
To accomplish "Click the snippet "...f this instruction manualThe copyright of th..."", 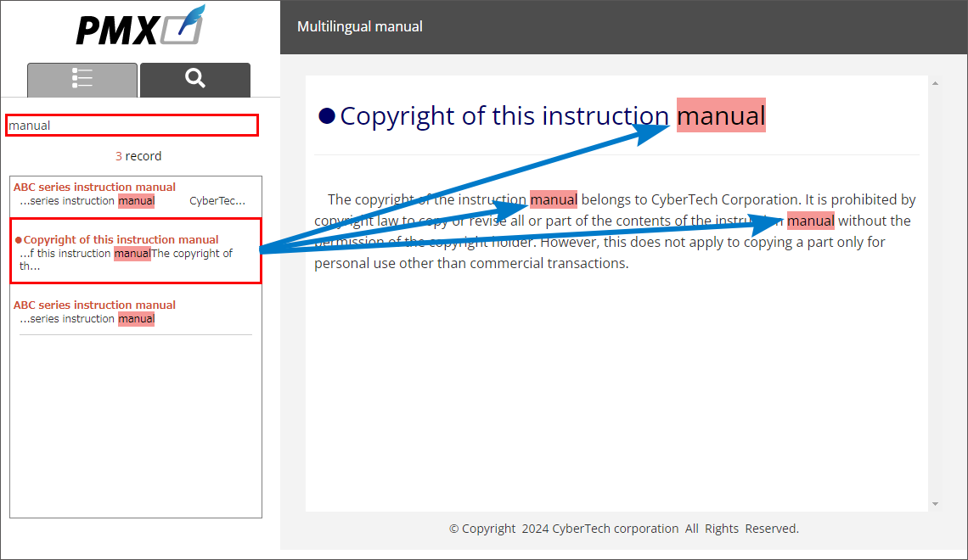I will [126, 260].
